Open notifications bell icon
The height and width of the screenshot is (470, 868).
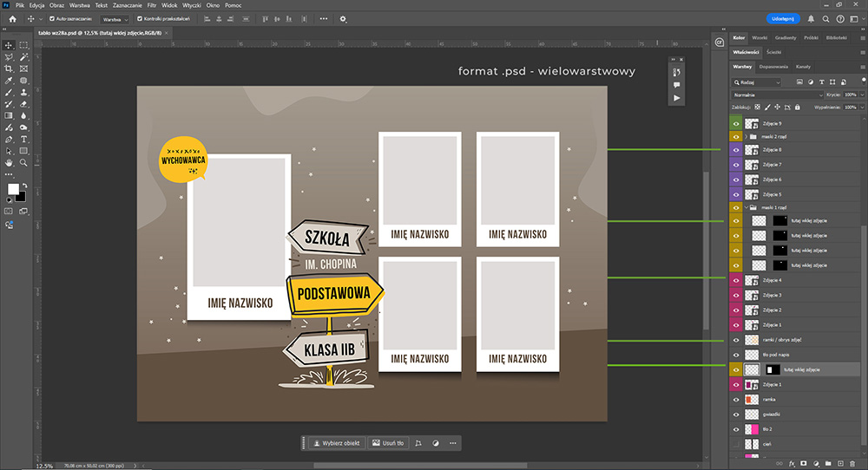[811, 19]
